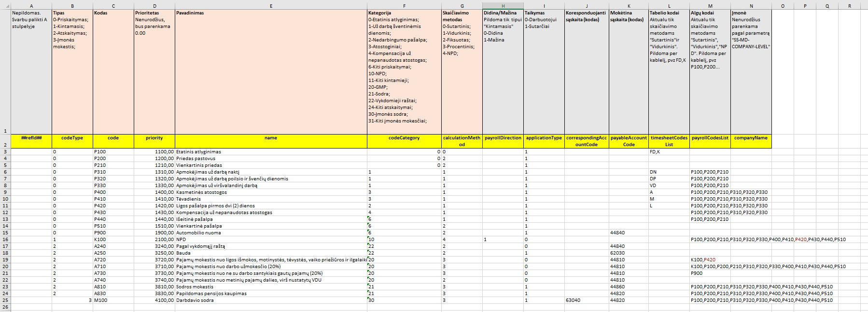Select the empty row 26 header
Viewport: 868px width, 312px height.
pyautogui.click(x=5, y=307)
